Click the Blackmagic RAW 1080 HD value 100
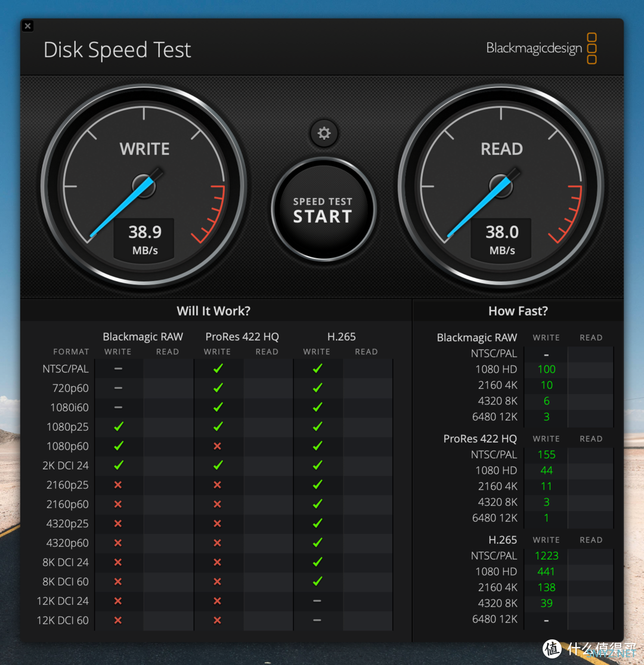The width and height of the screenshot is (644, 665). (x=546, y=369)
